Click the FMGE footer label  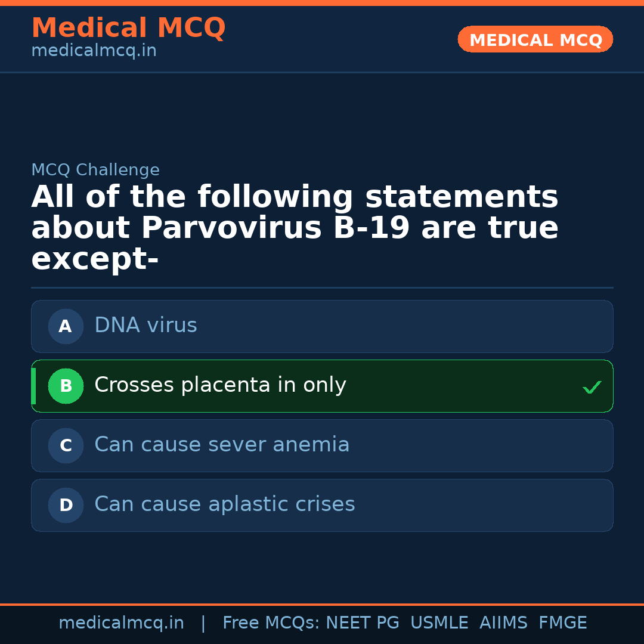coord(562,623)
